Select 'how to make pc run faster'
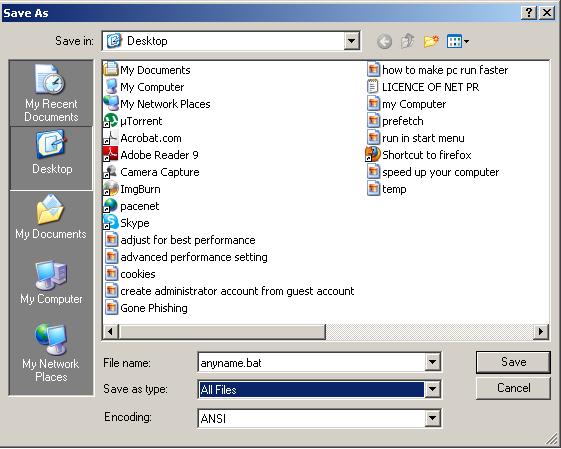Viewport: 561px width, 449px height. pyautogui.click(x=445, y=70)
